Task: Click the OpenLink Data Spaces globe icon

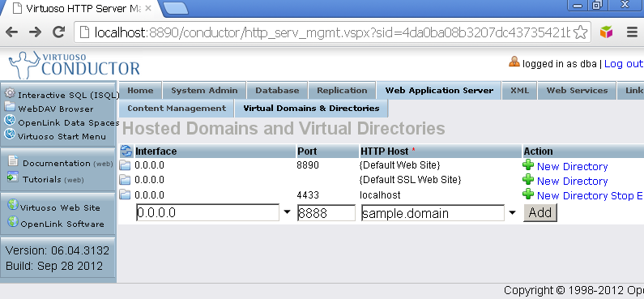Action: tap(10, 121)
